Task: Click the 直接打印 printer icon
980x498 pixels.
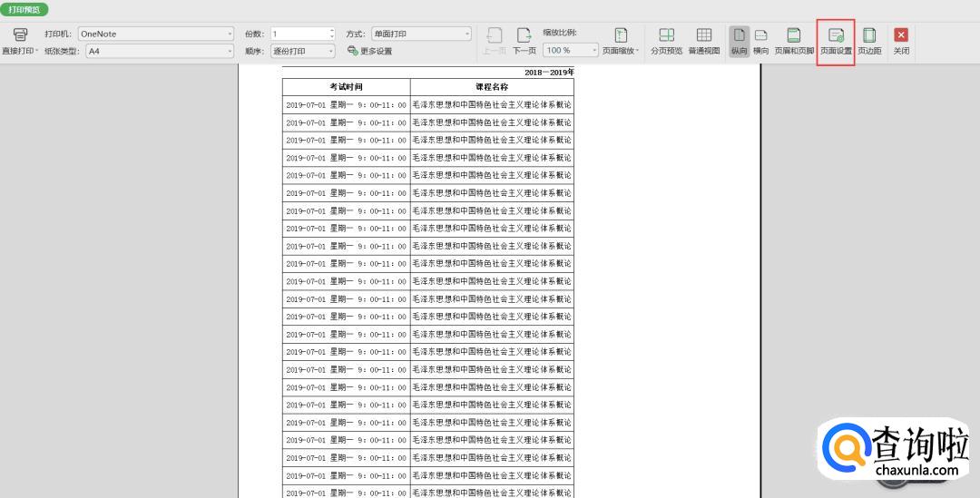Action: [x=20, y=35]
